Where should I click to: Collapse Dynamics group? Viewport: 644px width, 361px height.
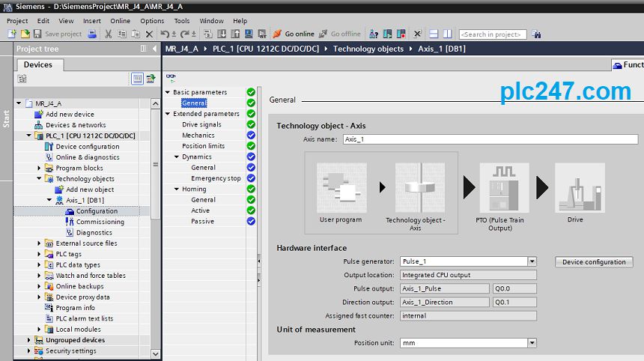coord(177,157)
